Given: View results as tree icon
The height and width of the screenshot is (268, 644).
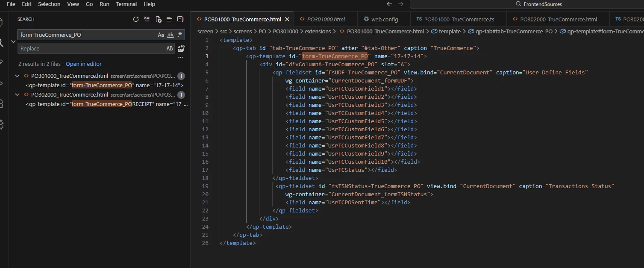Looking at the screenshot, I should tap(169, 19).
